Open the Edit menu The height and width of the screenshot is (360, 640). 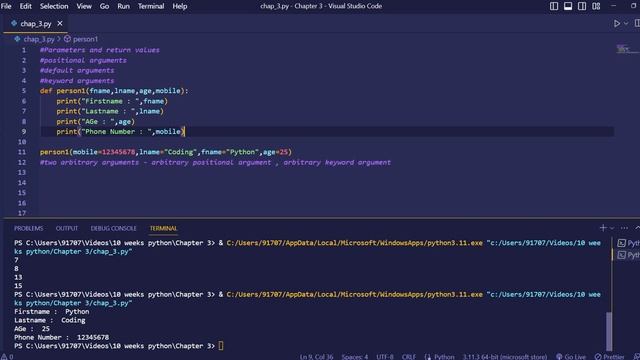[x=25, y=6]
